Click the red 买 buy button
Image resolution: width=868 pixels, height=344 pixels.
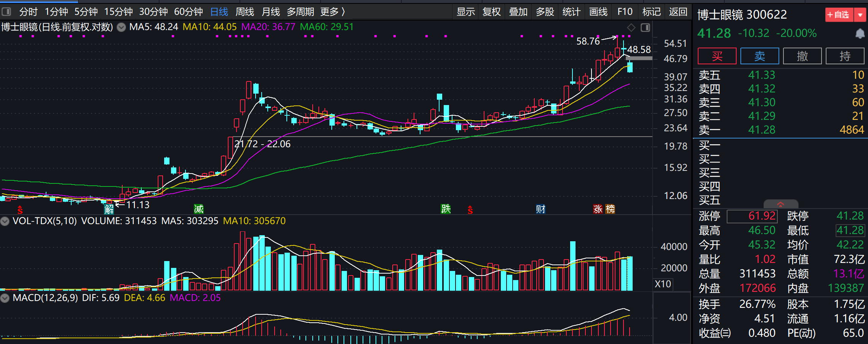coord(717,56)
